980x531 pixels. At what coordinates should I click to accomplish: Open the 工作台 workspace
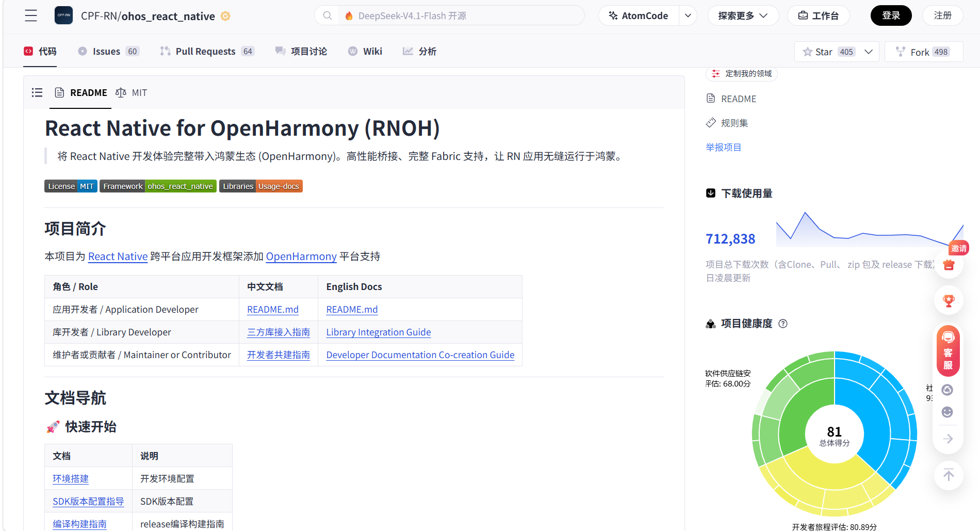(819, 15)
